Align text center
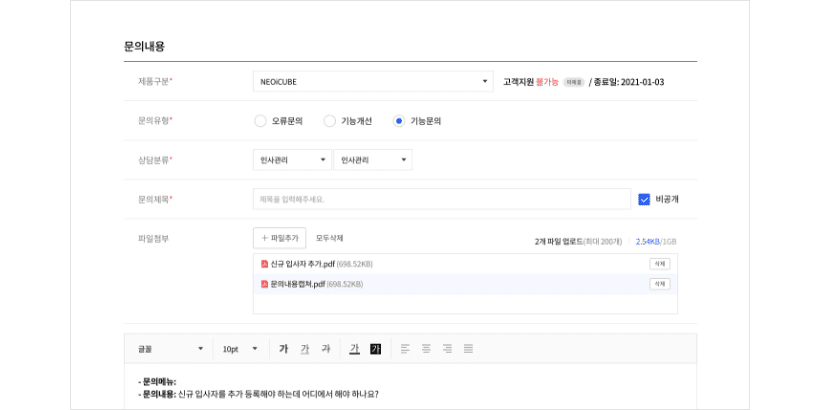This screenshot has height=410, width=820. (x=426, y=349)
